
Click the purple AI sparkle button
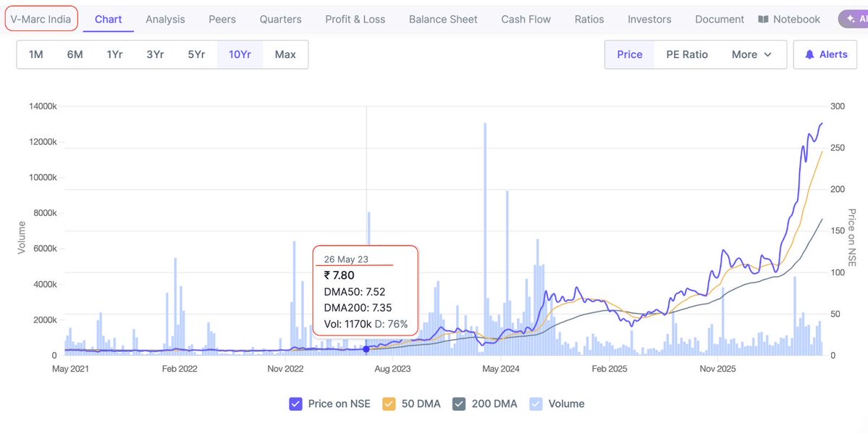tap(853, 19)
